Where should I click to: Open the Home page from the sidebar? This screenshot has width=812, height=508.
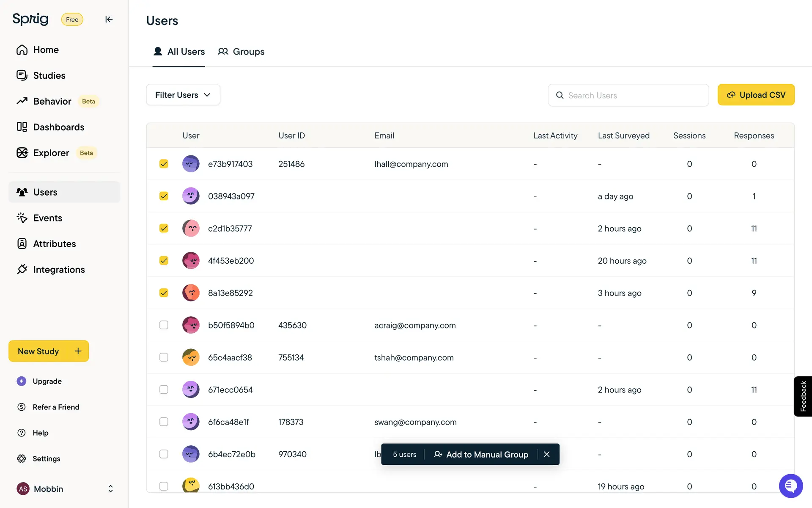46,50
